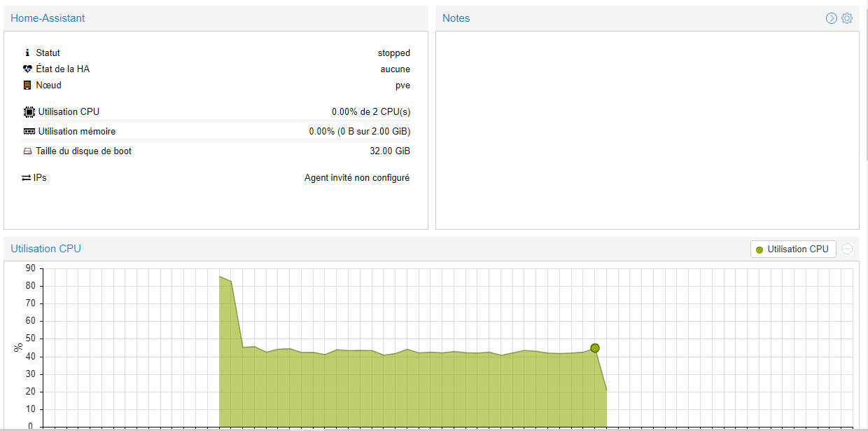The height and width of the screenshot is (431, 868).
Task: Click the 'Statut' label
Action: pos(48,53)
